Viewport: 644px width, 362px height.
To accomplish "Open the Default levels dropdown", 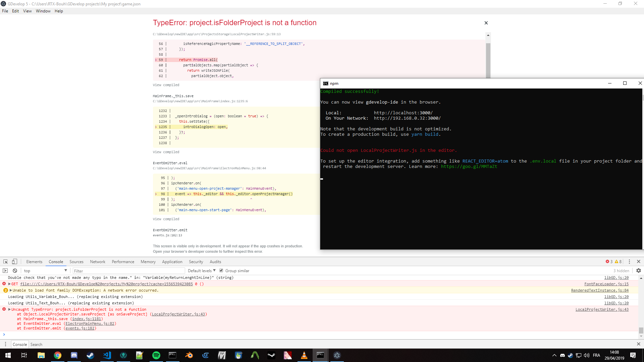I will point(201,270).
